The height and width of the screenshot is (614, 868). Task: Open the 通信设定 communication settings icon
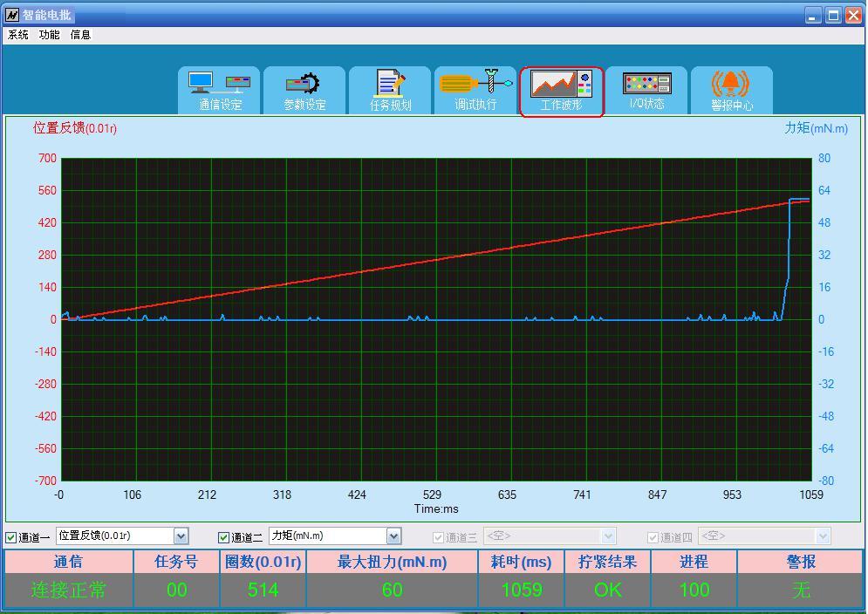219,90
